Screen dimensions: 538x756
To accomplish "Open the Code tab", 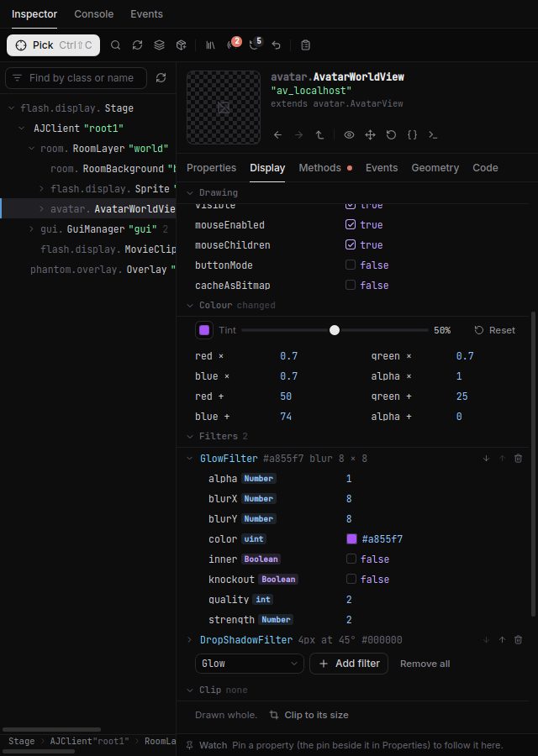I will [485, 168].
